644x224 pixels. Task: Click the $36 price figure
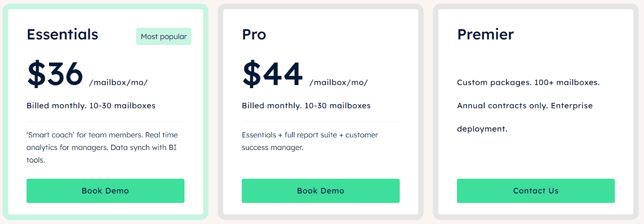point(55,74)
